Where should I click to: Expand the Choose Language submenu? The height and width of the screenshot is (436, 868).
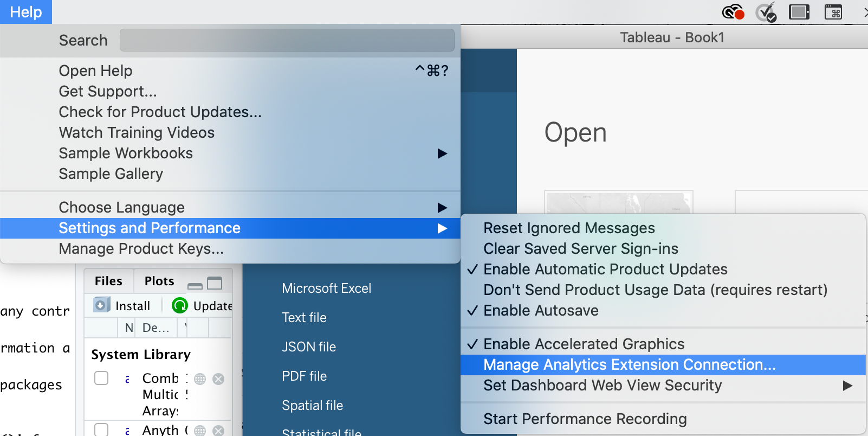coord(230,207)
